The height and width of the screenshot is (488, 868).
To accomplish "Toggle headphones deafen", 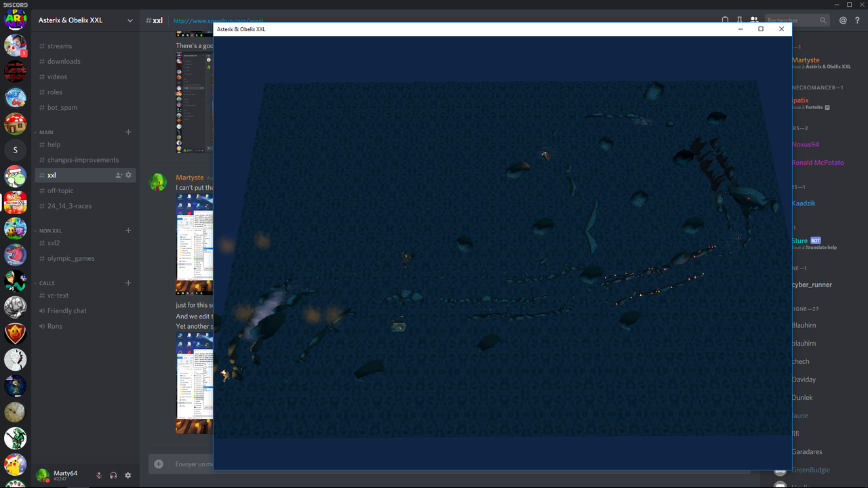I will (x=113, y=476).
